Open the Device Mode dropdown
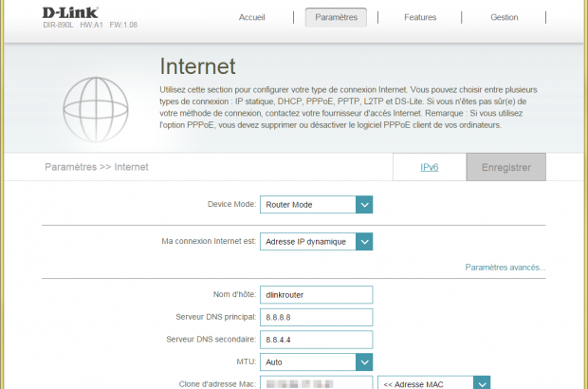Image resolution: width=588 pixels, height=389 pixels. click(363, 204)
